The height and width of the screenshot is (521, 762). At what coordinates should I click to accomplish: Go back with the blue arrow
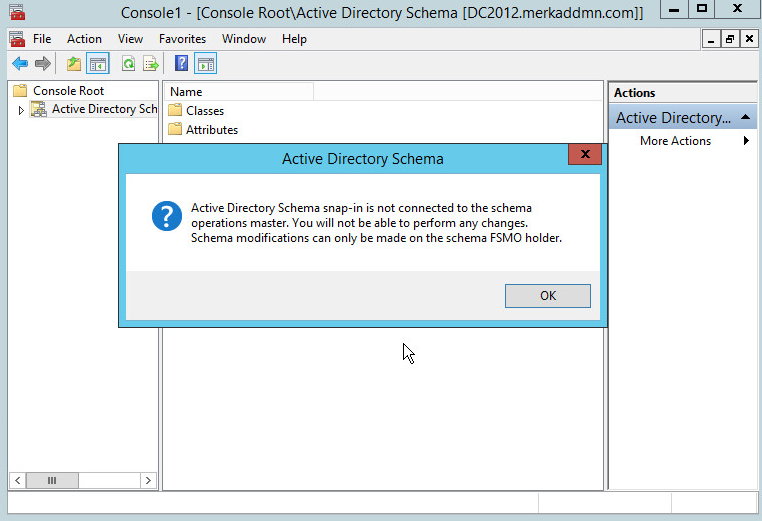click(20, 64)
